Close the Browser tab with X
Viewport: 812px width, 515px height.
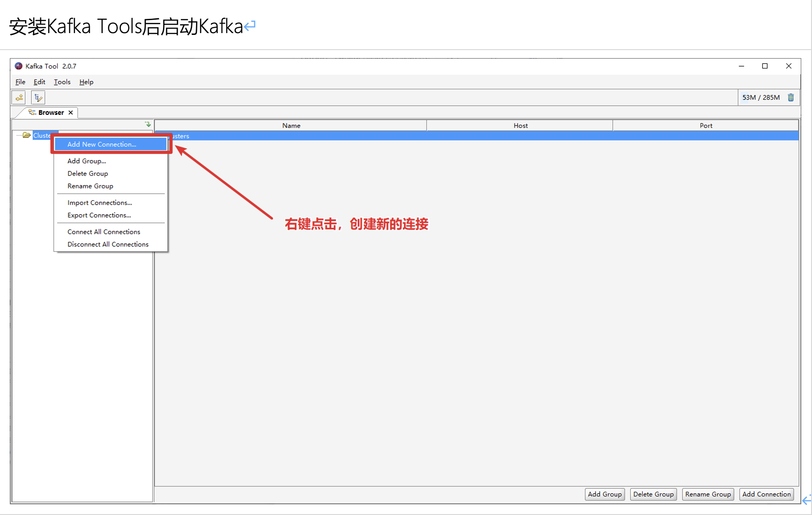pos(71,113)
